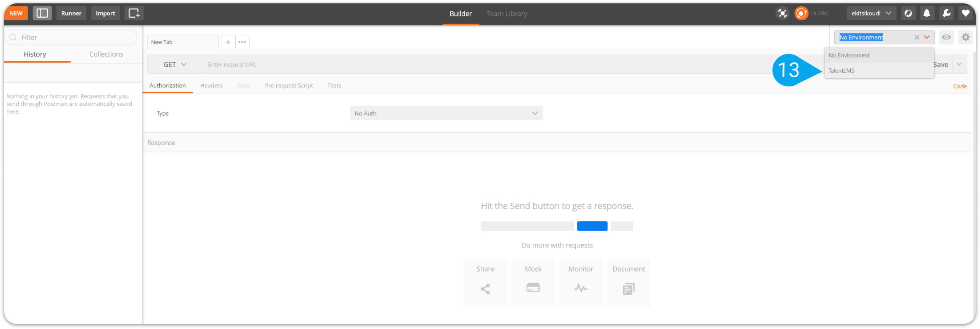Open a new window icon
Screen dimensions: 980x329
[x=134, y=14]
